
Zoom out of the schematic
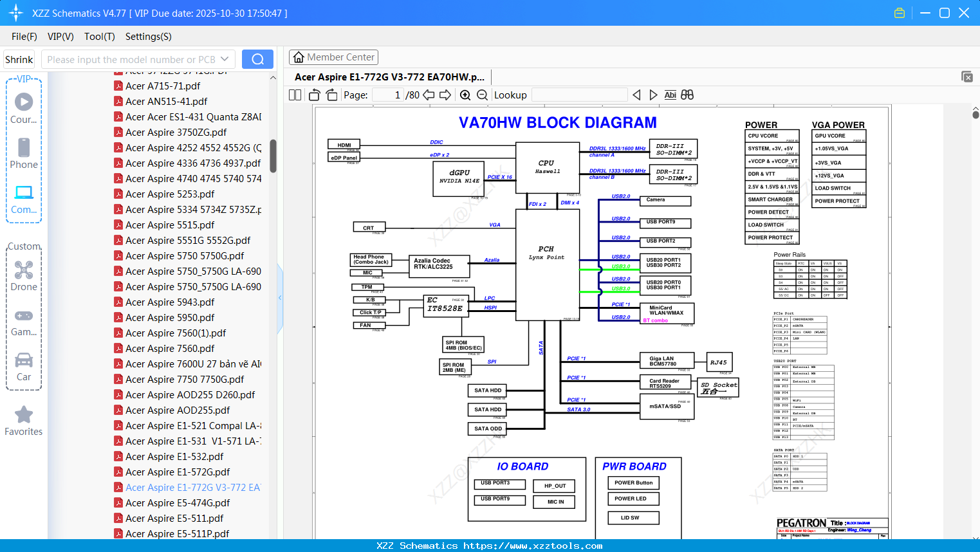tap(482, 95)
